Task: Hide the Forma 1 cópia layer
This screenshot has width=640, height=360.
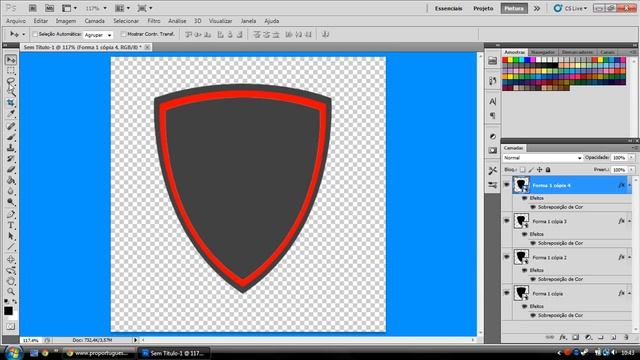Action: (x=507, y=293)
